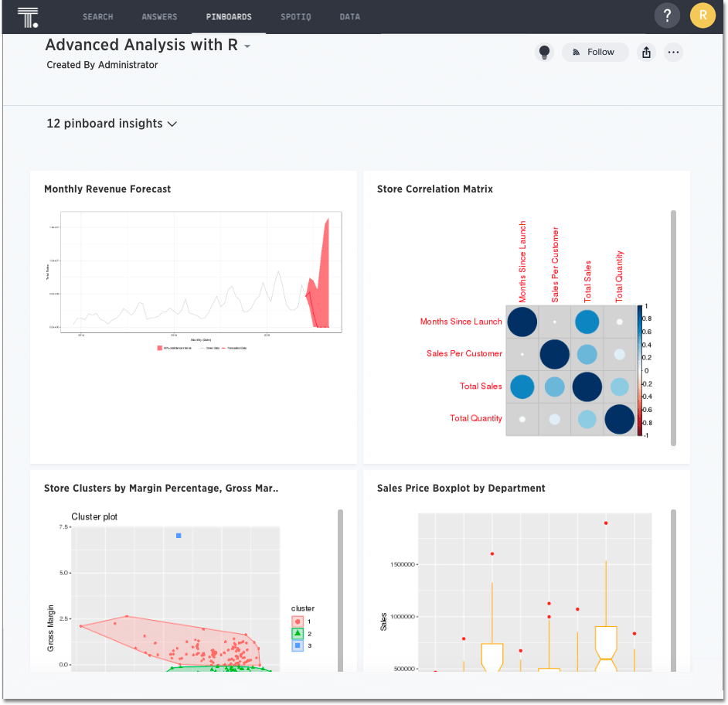728x705 pixels.
Task: Click the RSS icon inside the Follow button
Action: [576, 52]
